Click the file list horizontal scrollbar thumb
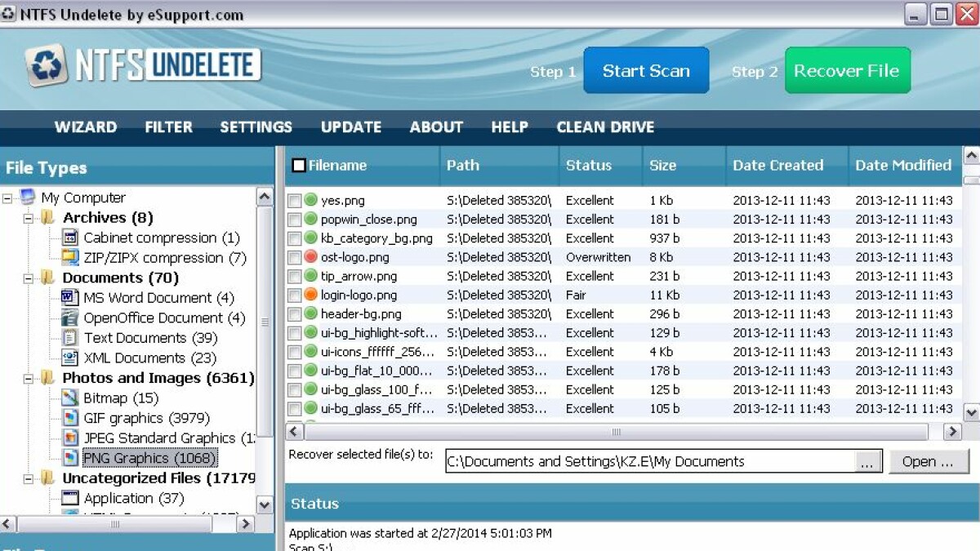Image resolution: width=980 pixels, height=551 pixels. 616,432
